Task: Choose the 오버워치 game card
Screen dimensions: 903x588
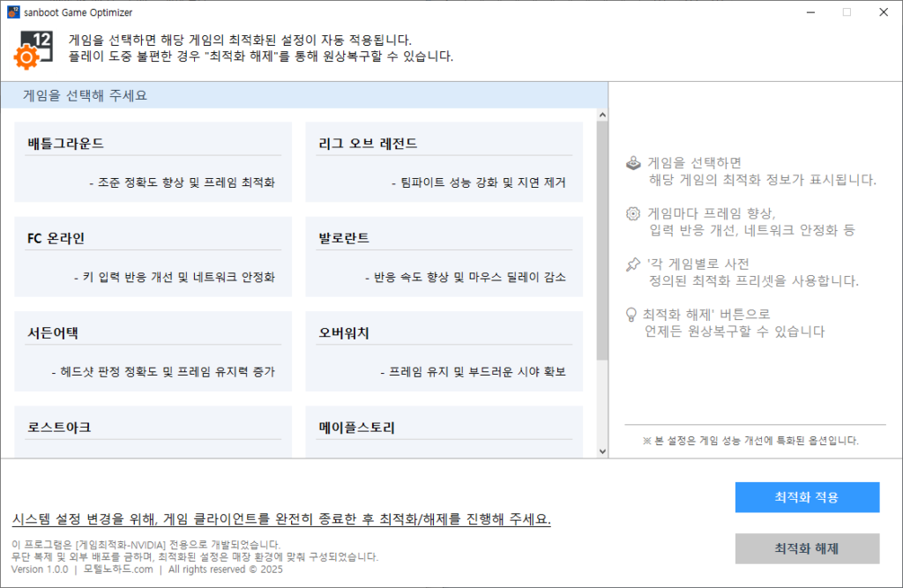Action: point(444,351)
